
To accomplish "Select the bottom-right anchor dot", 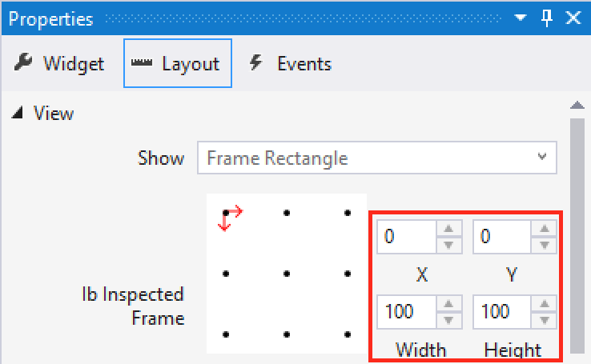I will 347,334.
